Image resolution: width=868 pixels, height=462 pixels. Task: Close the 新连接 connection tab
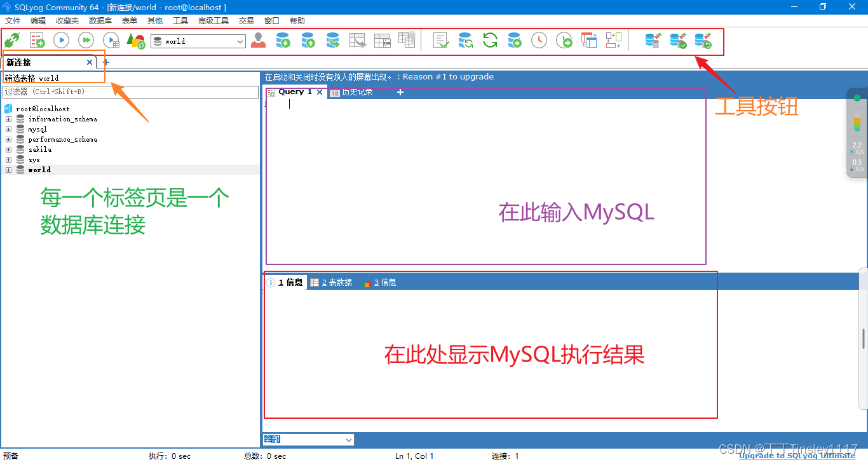[x=90, y=62]
